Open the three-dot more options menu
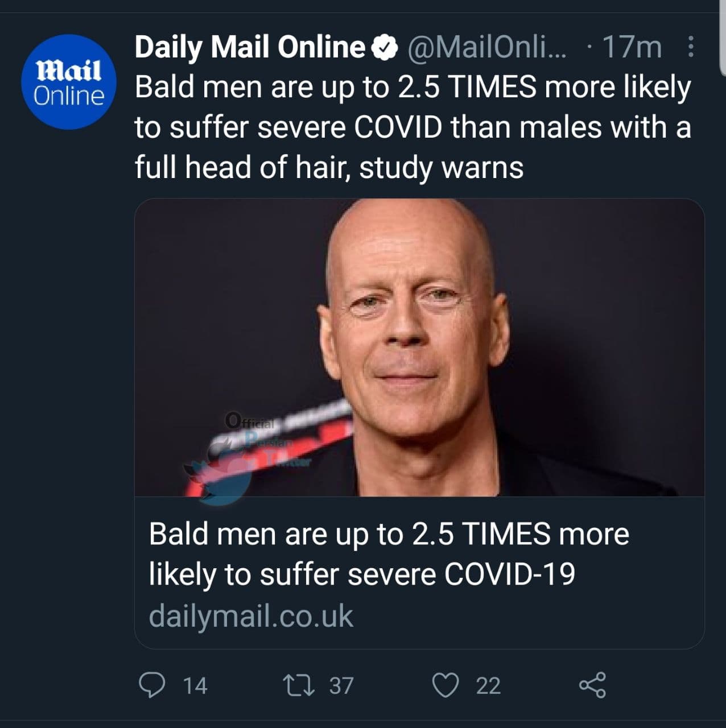The width and height of the screenshot is (726, 728). [691, 47]
